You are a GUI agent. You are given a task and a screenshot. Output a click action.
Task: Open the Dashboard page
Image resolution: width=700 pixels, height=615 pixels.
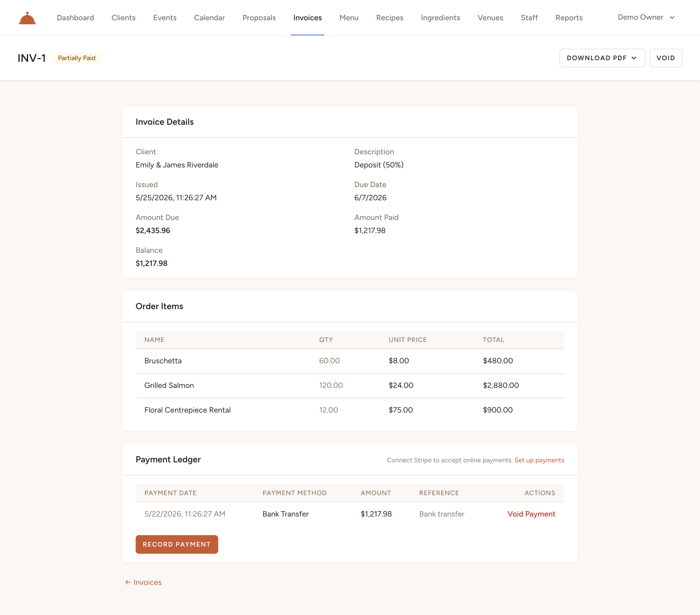click(x=75, y=18)
